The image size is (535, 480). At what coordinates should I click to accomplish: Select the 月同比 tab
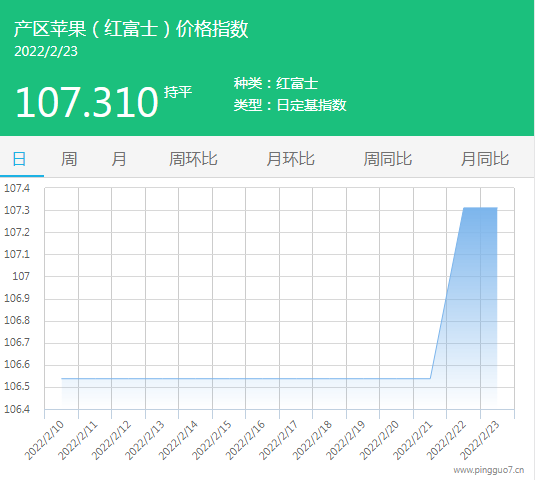pyautogui.click(x=485, y=159)
